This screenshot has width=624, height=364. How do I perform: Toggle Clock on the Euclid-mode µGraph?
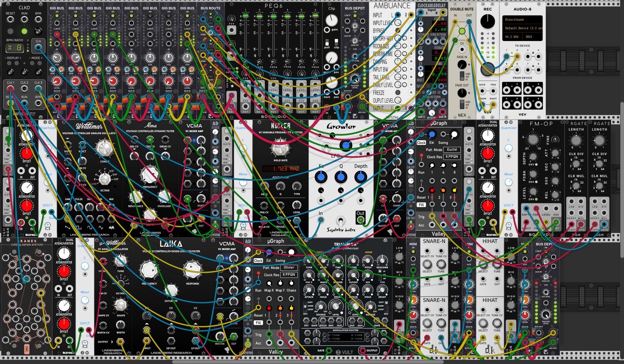(421, 143)
